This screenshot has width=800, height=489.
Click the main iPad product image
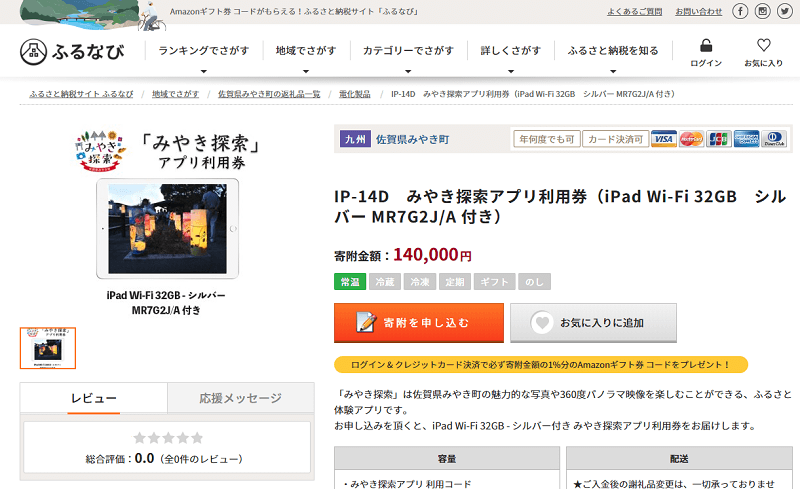[167, 228]
